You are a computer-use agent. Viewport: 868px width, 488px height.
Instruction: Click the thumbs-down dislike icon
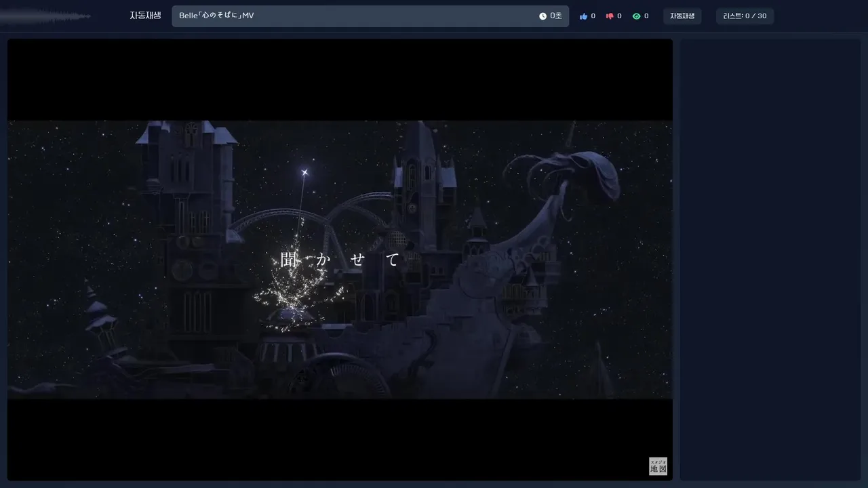pos(610,16)
